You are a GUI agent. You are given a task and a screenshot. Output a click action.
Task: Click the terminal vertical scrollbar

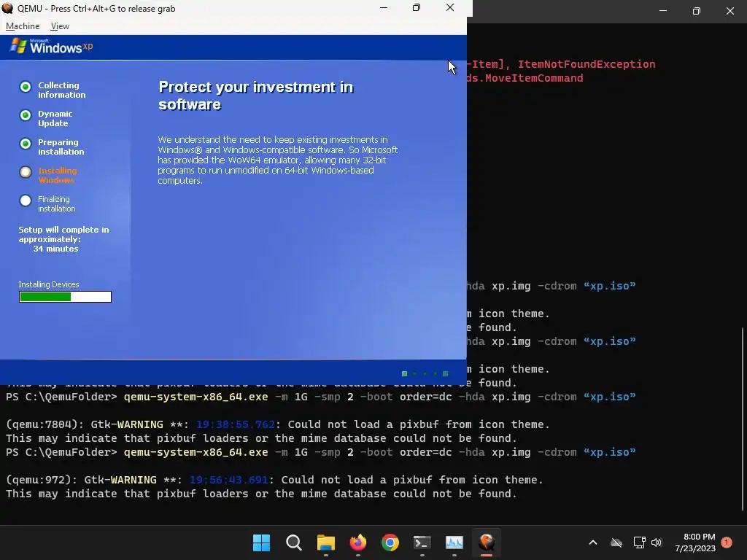pos(742,419)
